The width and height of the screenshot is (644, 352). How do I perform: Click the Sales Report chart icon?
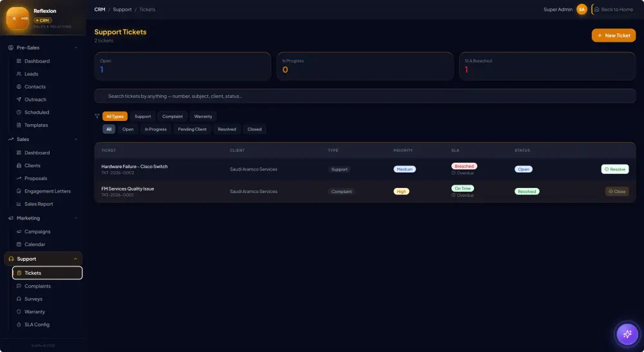click(19, 204)
